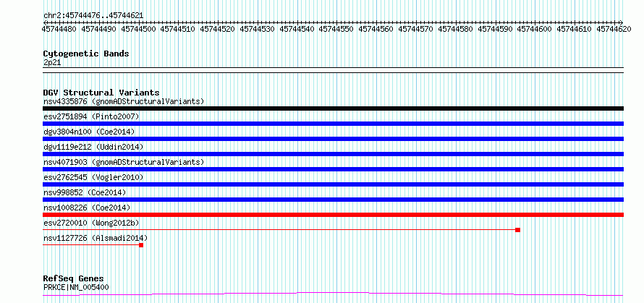Click ruler position 45744590
Image resolution: width=644 pixels, height=303 pixels.
[496, 29]
